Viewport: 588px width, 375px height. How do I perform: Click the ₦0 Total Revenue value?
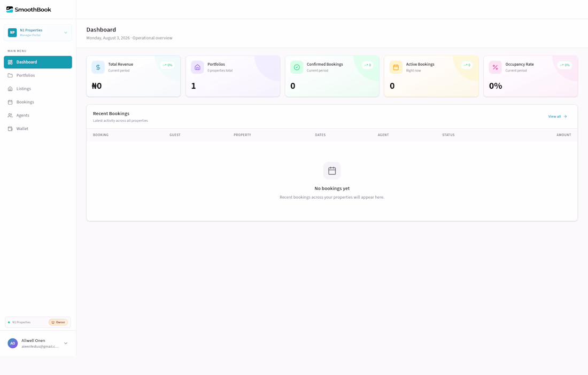coord(96,86)
